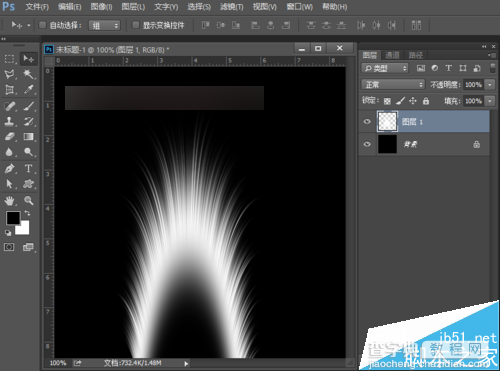Select the Eyedropper tool
Image resolution: width=500 pixels, height=371 pixels.
click(x=28, y=89)
